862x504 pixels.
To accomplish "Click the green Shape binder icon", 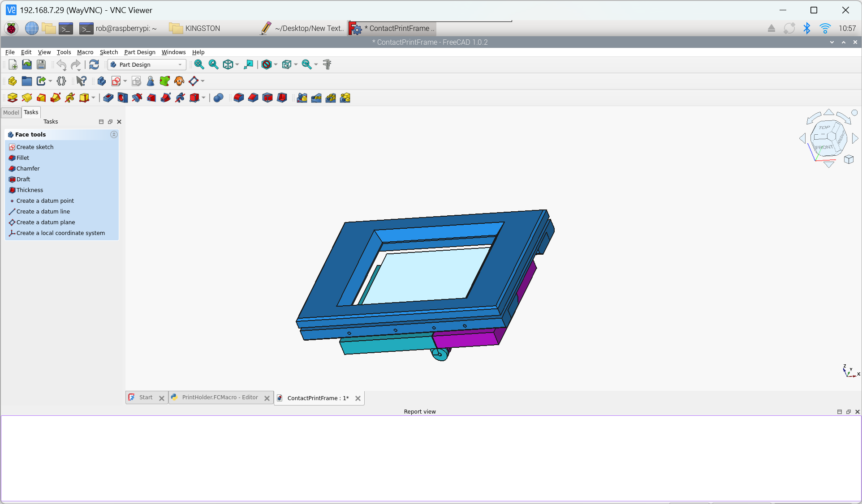I will (165, 81).
